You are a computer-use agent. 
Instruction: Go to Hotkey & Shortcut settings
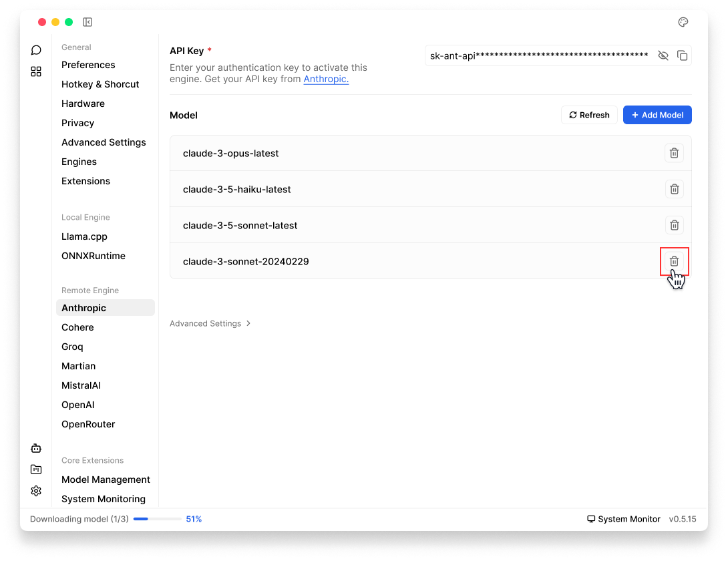tap(100, 84)
